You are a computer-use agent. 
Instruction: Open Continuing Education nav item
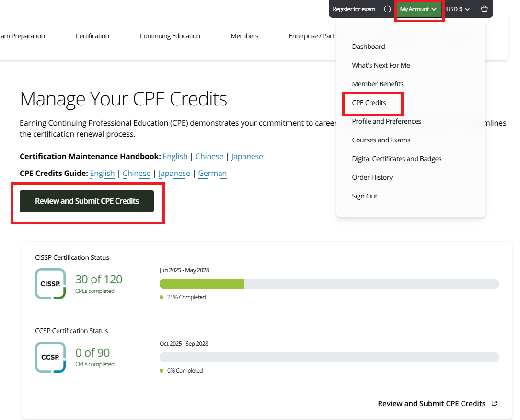pos(170,36)
